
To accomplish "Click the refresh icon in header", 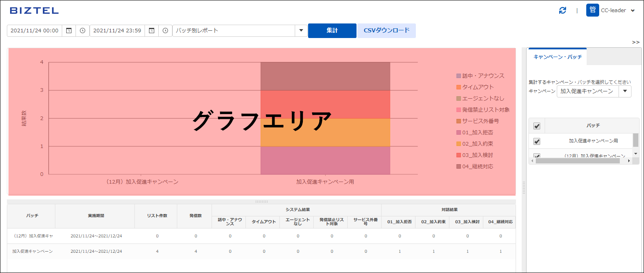I will coord(562,11).
